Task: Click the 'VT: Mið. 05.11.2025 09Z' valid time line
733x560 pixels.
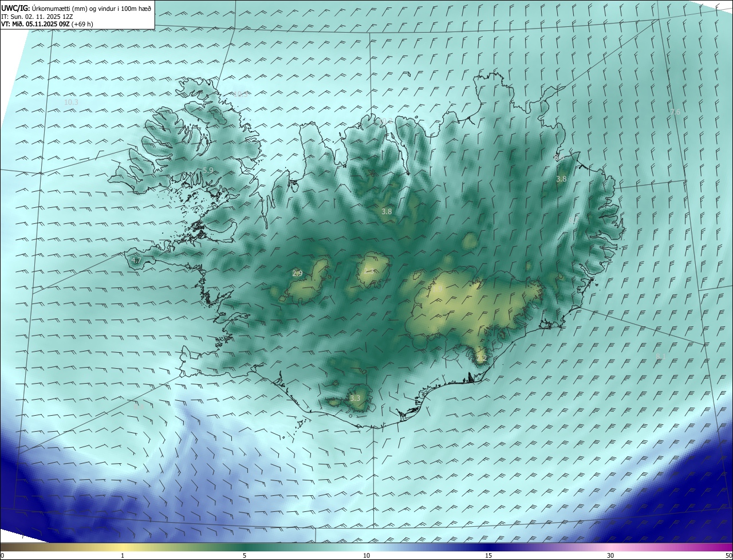Action: (x=47, y=24)
